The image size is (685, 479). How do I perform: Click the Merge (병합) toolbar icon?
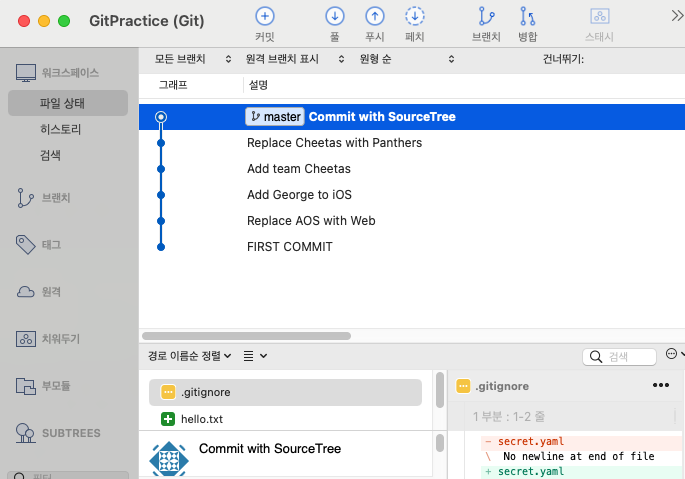point(527,16)
